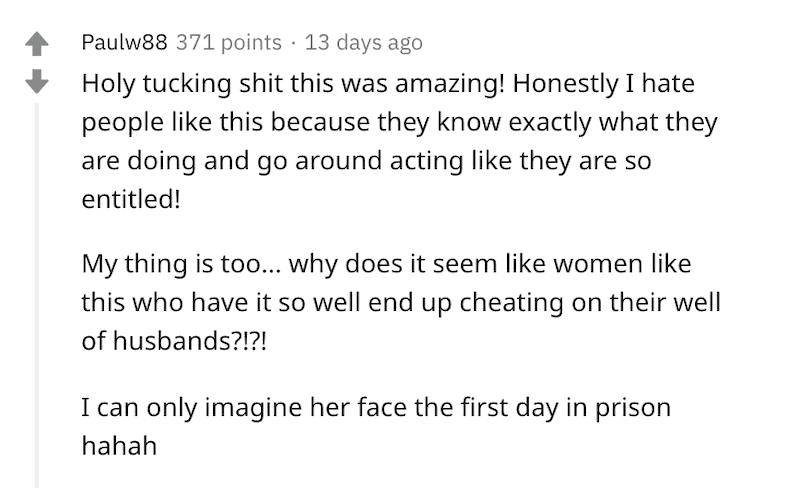Click the word 'prison' in the last paragraph
This screenshot has width=800, height=488.
click(633, 408)
